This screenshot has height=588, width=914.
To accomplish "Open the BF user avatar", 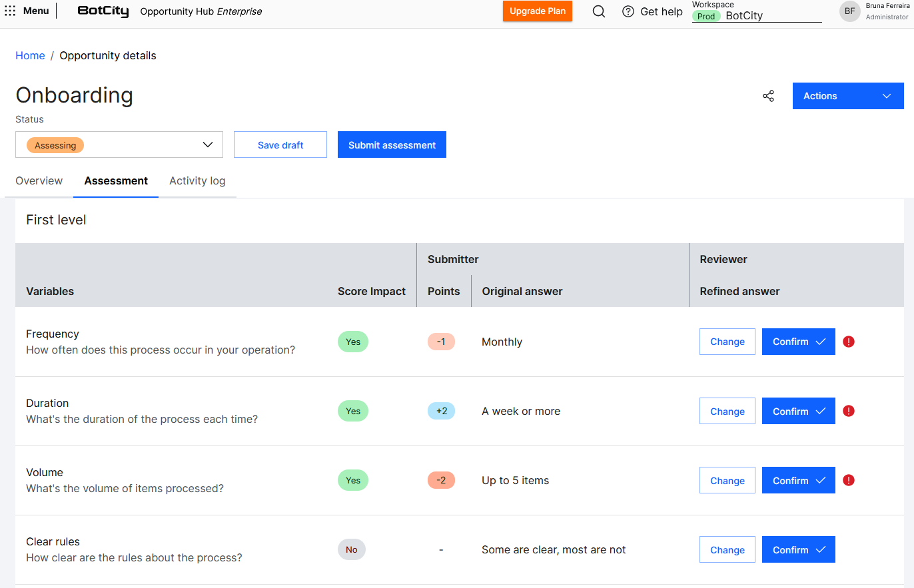I will pyautogui.click(x=849, y=11).
